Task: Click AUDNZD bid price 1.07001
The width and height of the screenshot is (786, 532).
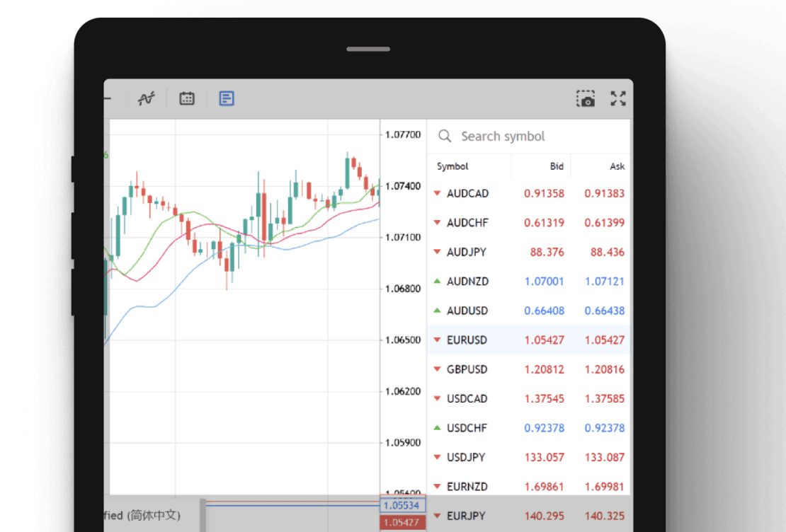Action: pos(544,282)
